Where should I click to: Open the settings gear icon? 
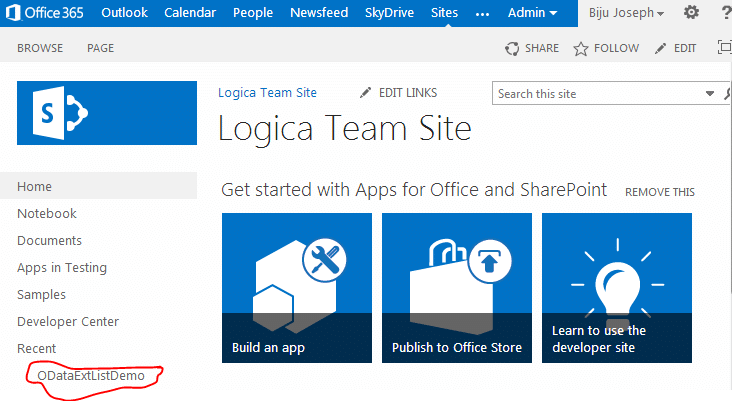pyautogui.click(x=691, y=13)
